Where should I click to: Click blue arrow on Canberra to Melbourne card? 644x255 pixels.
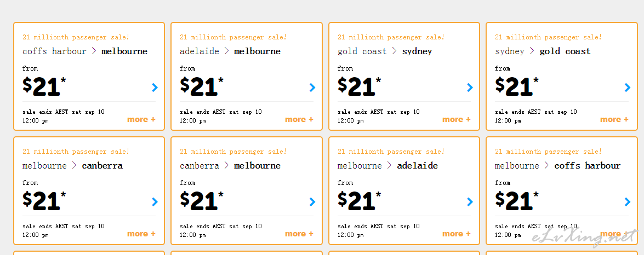[x=312, y=202]
